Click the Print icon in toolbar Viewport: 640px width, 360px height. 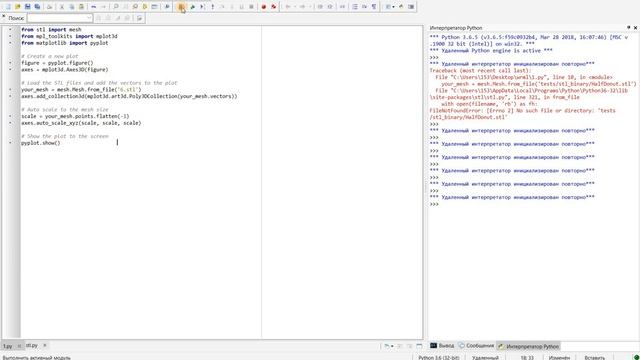click(x=49, y=7)
